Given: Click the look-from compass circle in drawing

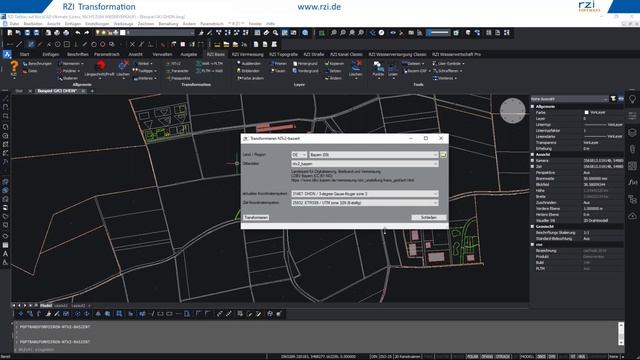Looking at the screenshot, I should [513, 111].
